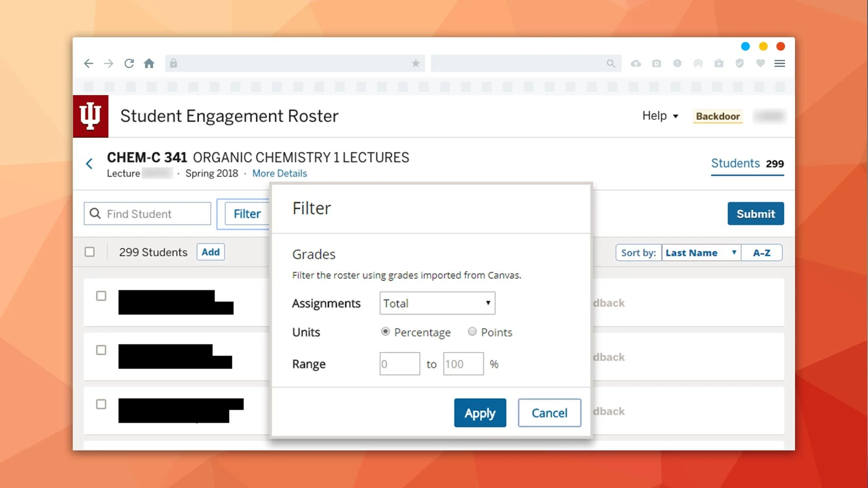Select the Percentage units radio button
Image resolution: width=868 pixels, height=488 pixels.
coord(385,331)
